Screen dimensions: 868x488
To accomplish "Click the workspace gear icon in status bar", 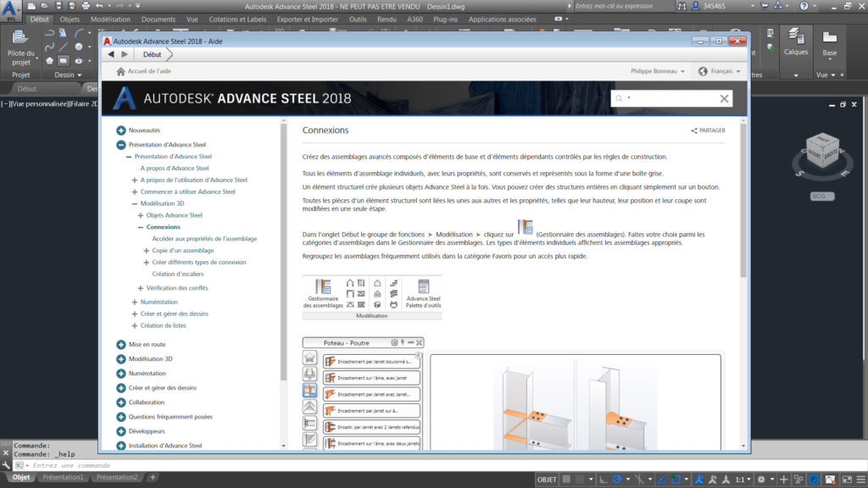I will tap(762, 480).
